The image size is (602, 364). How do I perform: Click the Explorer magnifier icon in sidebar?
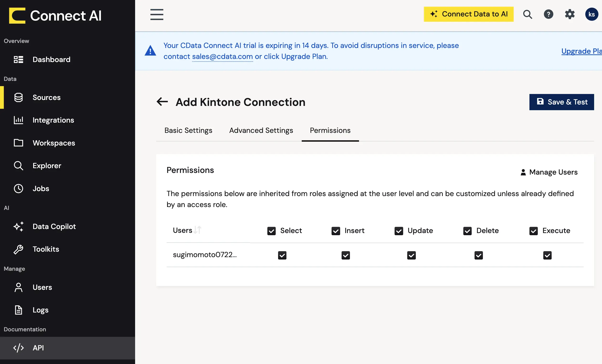coord(18,166)
